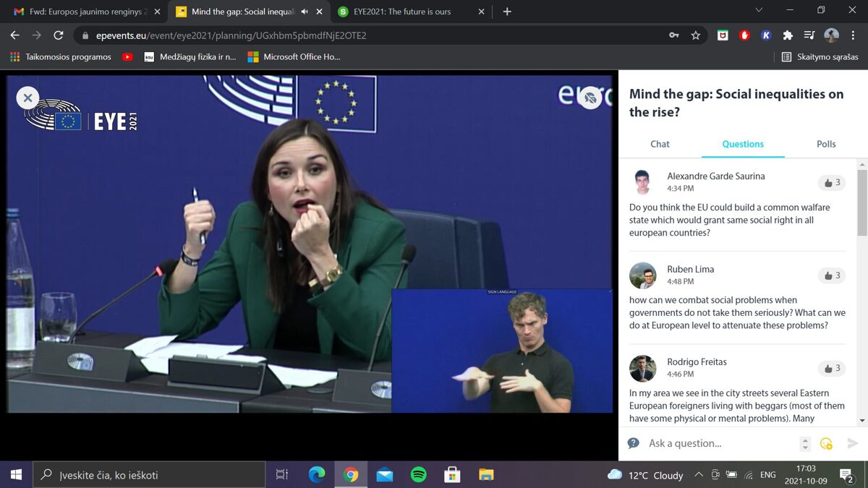Click the address bar URL
The image size is (868, 488).
click(x=231, y=35)
